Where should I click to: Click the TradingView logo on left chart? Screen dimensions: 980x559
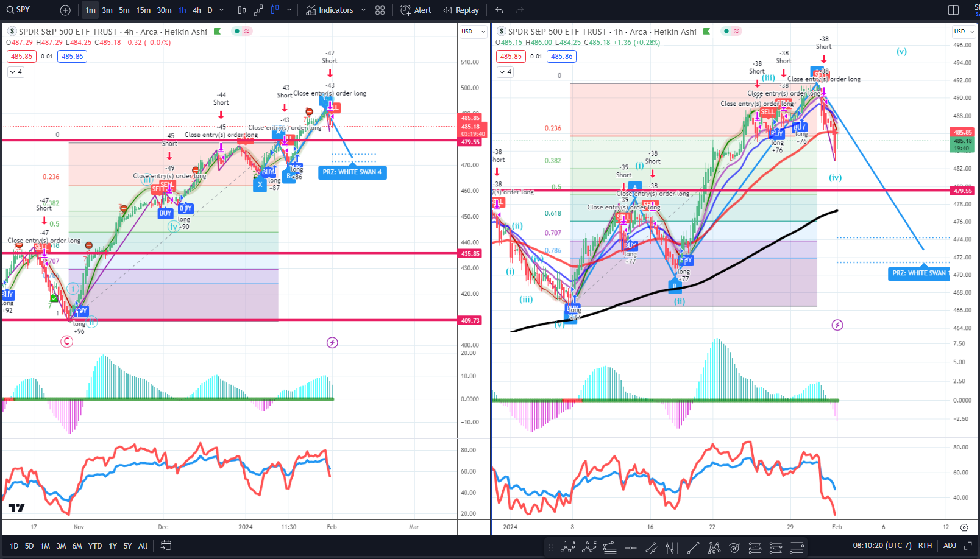point(17,507)
